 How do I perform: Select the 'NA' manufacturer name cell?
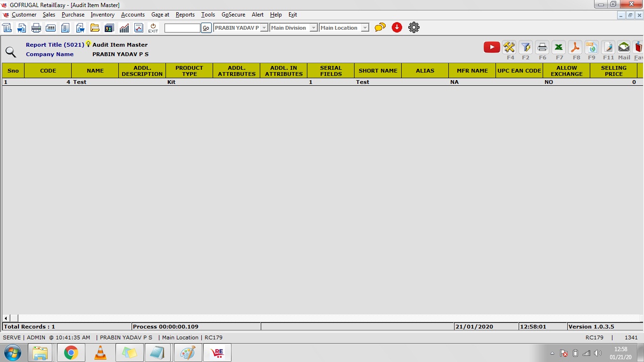[x=472, y=82]
